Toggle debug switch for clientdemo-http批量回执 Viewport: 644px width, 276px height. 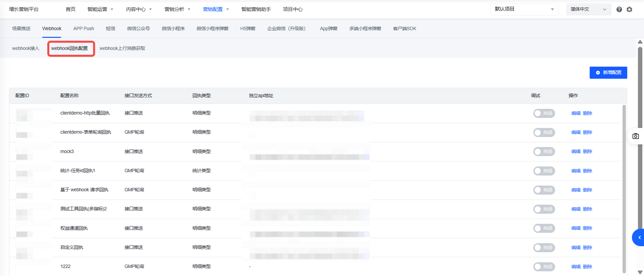(544, 113)
